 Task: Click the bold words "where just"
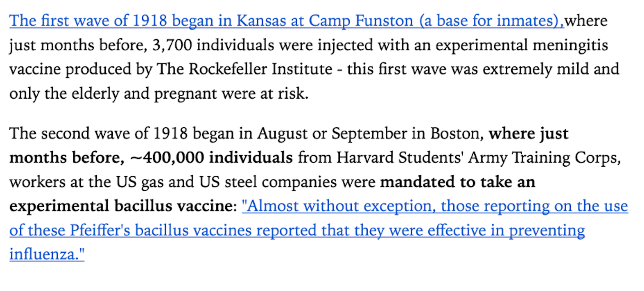528,134
